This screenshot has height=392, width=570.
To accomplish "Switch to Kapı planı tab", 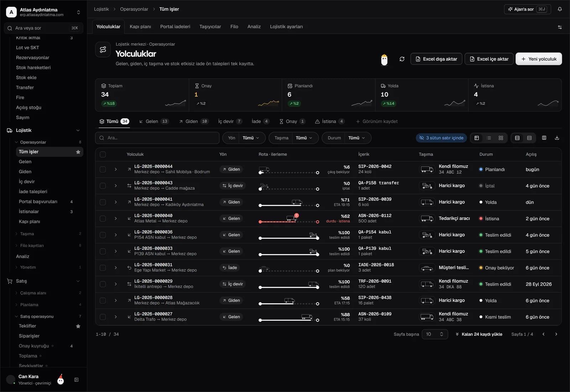I will tap(140, 27).
